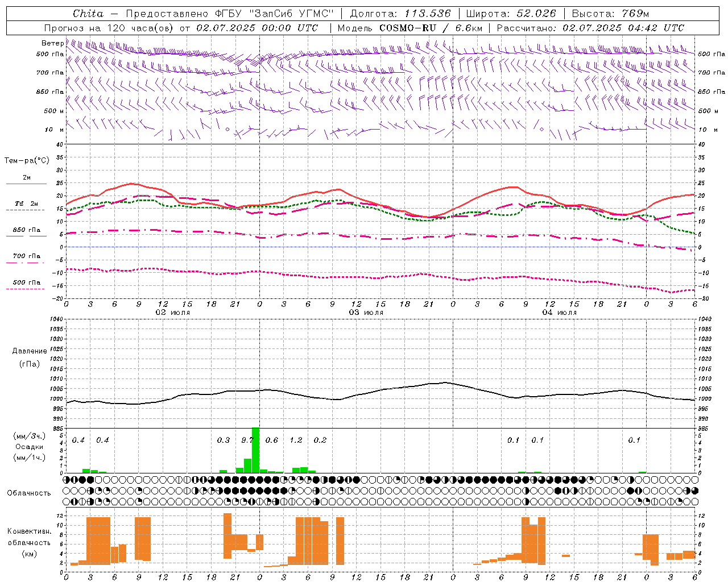Select the "Широта: 52.026" header field
This screenshot has width=728, height=582.
point(511,14)
